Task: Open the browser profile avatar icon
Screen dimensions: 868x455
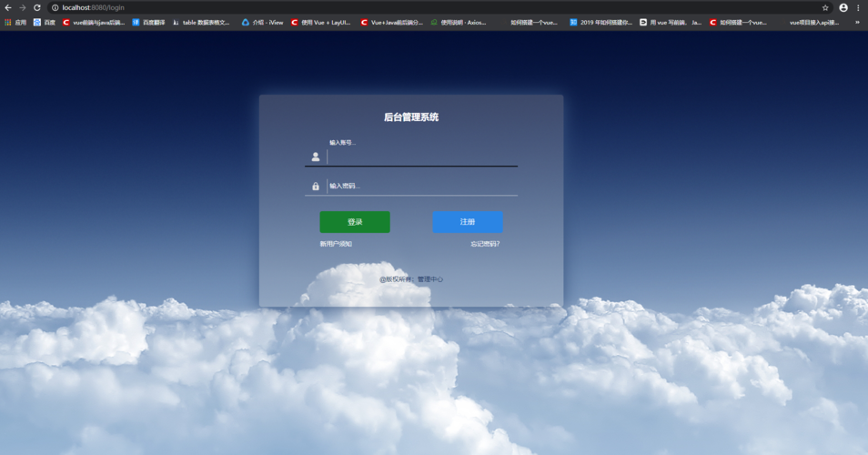Action: point(843,8)
